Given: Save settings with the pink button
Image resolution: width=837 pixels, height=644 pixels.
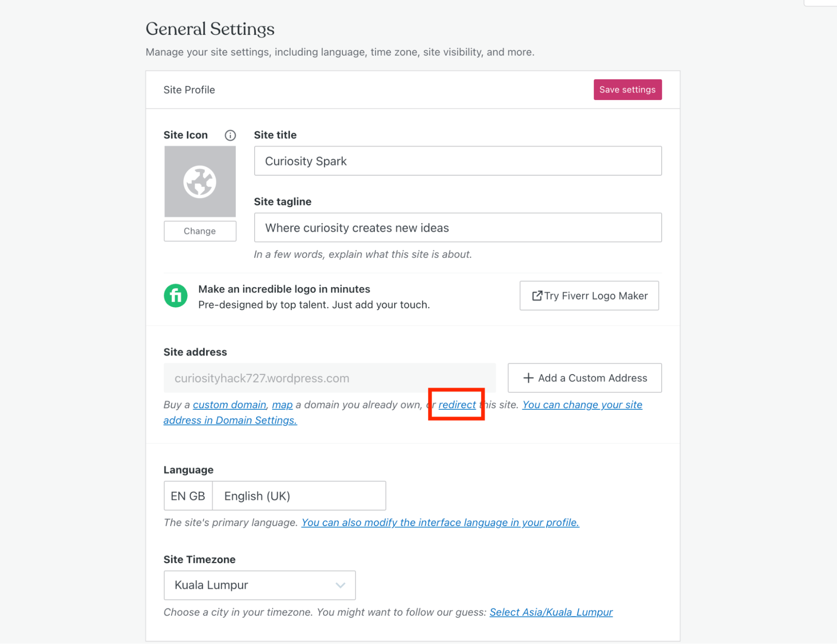Looking at the screenshot, I should [x=627, y=90].
